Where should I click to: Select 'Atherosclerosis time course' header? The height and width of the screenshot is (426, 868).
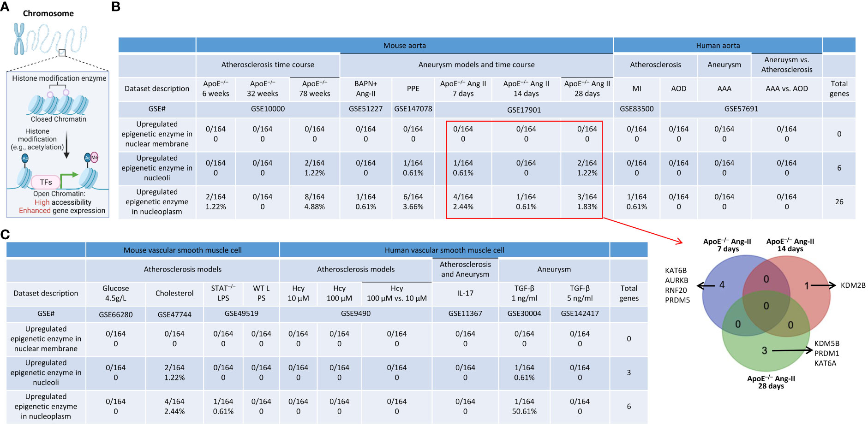(268, 65)
